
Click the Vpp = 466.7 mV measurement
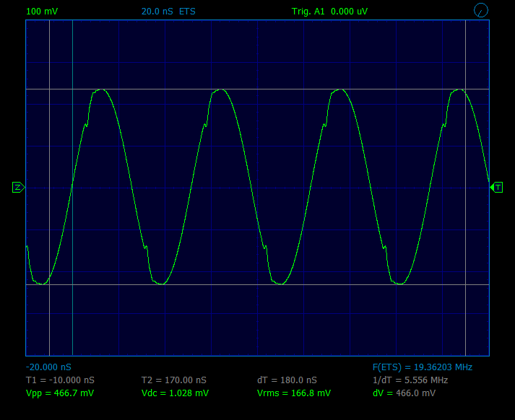[x=60, y=393]
